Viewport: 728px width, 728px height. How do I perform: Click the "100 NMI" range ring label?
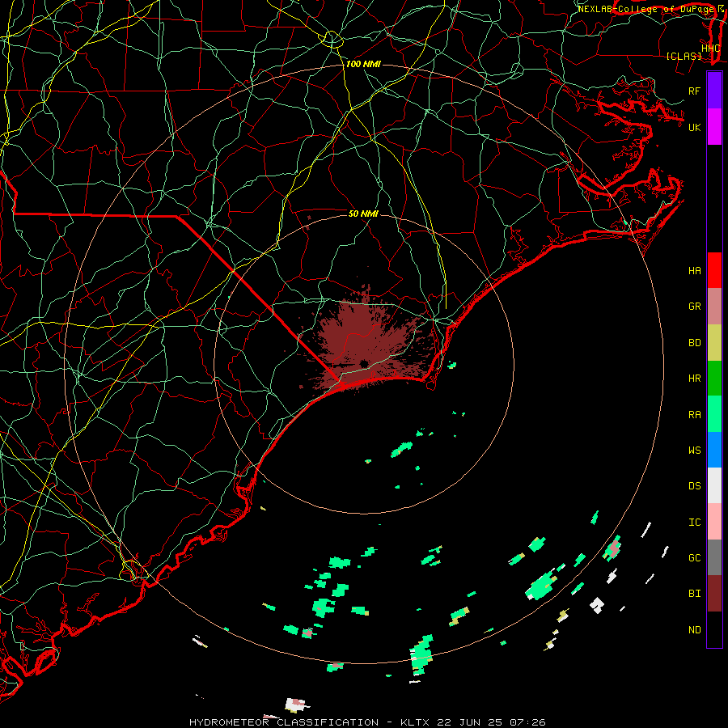pos(363,64)
